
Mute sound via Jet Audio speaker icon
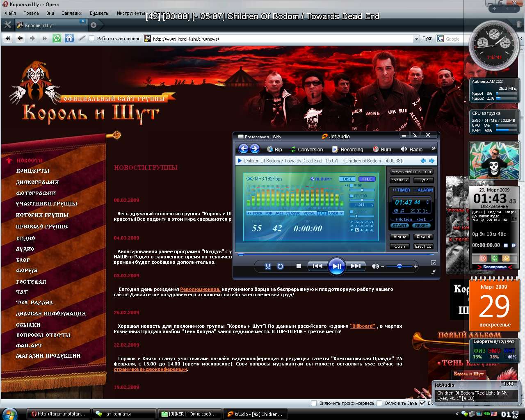[x=375, y=266]
